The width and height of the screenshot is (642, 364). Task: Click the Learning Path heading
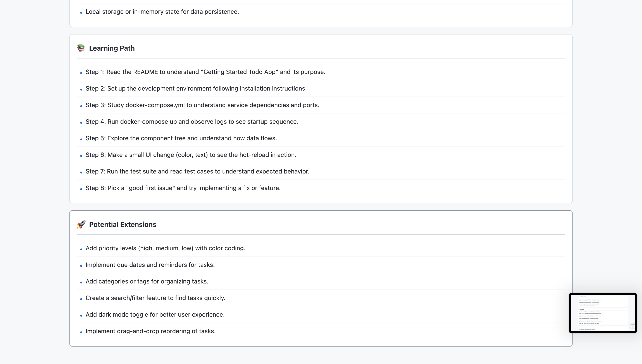[x=112, y=48]
